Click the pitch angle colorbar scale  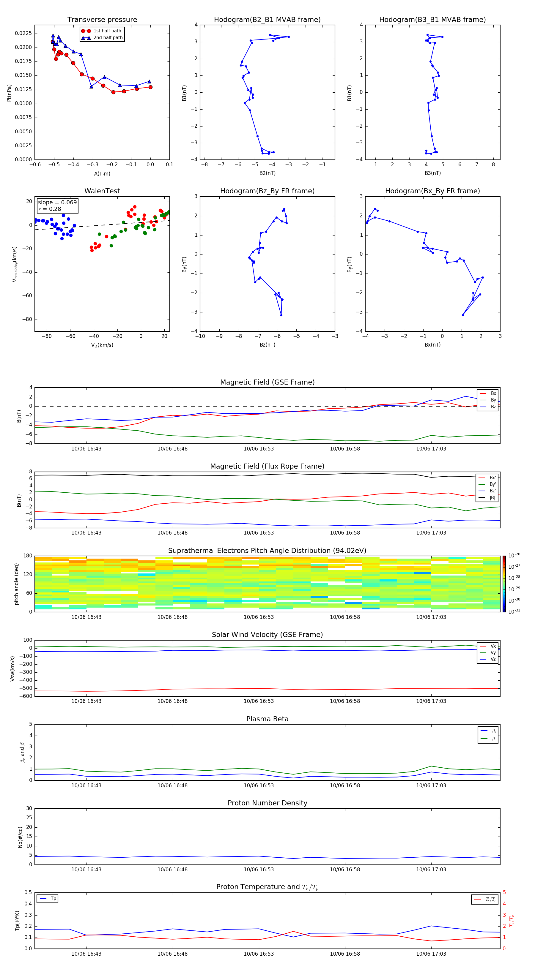(504, 584)
